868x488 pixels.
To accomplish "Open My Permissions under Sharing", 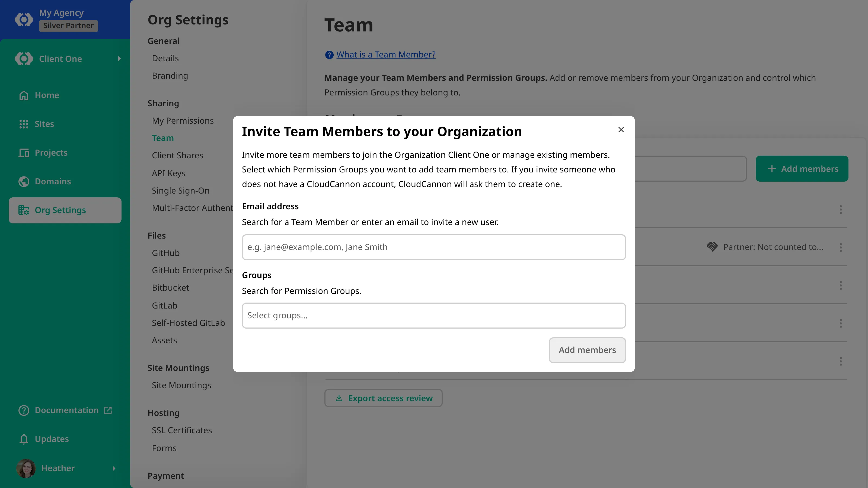I will (183, 121).
